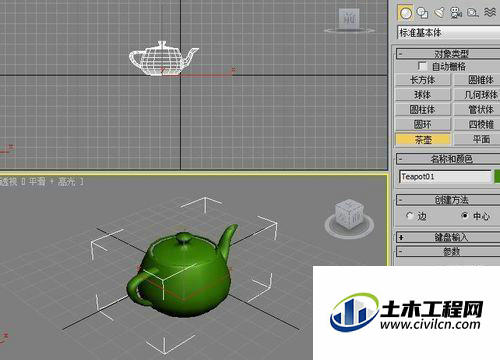Screen dimensions: 500x360
Task: Click the front-view ViewCube face
Action: point(349,18)
